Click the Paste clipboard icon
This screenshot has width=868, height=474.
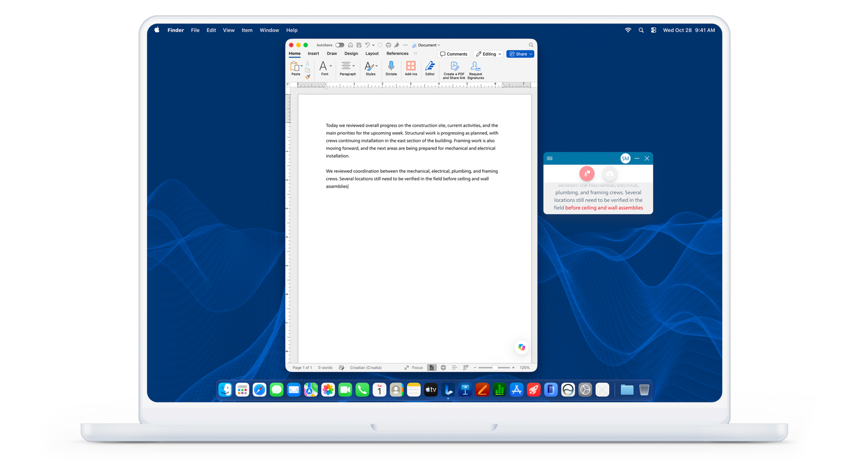pos(295,66)
